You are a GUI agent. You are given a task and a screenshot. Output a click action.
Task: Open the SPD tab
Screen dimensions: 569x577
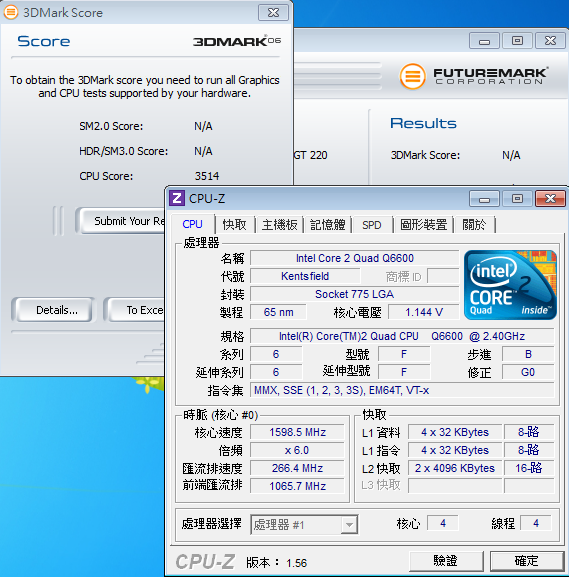[x=372, y=224]
